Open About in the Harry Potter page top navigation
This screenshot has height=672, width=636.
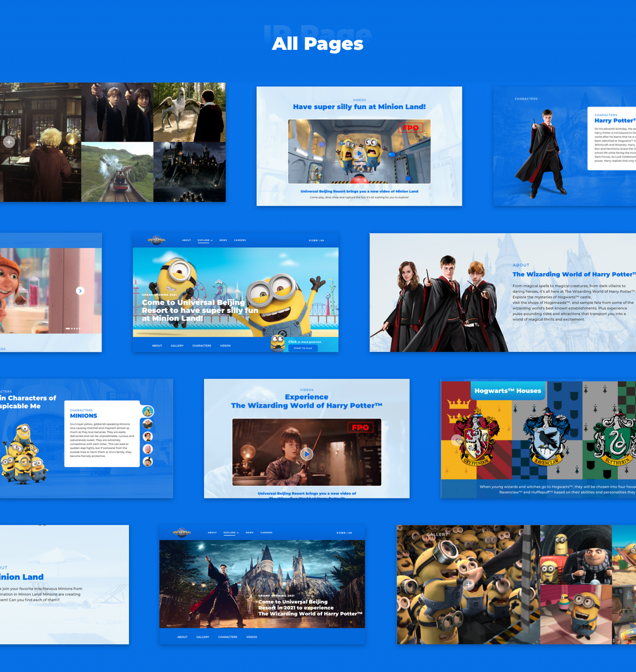[212, 532]
